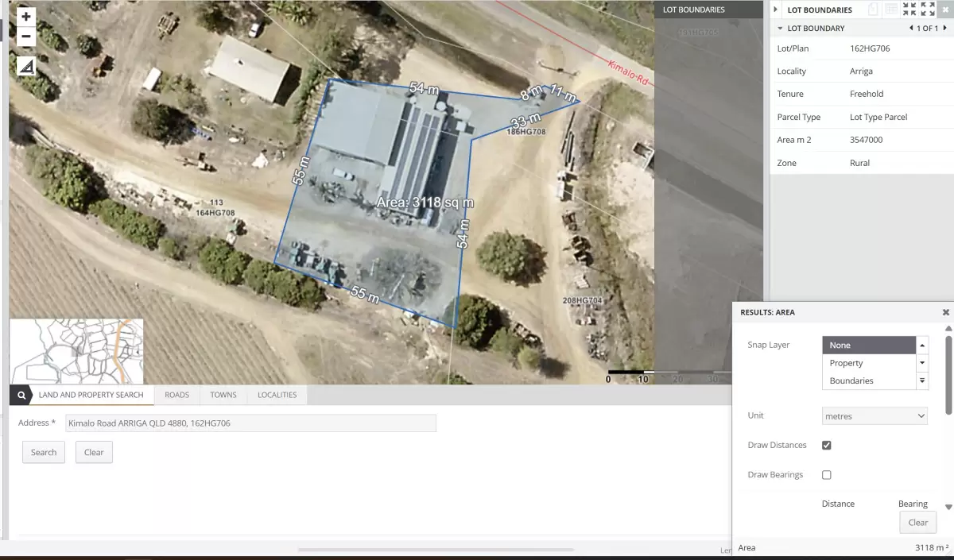Click the Address input field
This screenshot has height=560, width=954.
250,423
